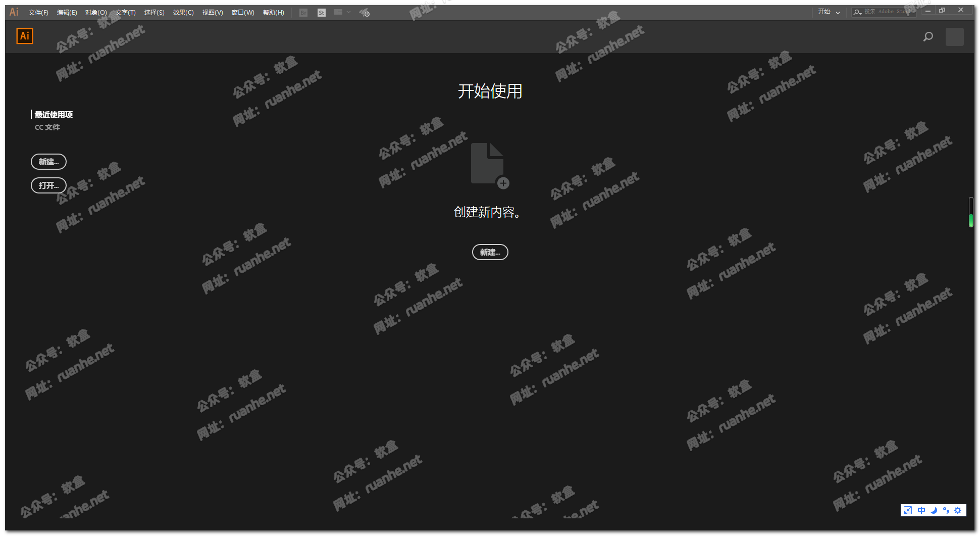
Task: Click the Adobe Stock St icon
Action: [x=322, y=13]
